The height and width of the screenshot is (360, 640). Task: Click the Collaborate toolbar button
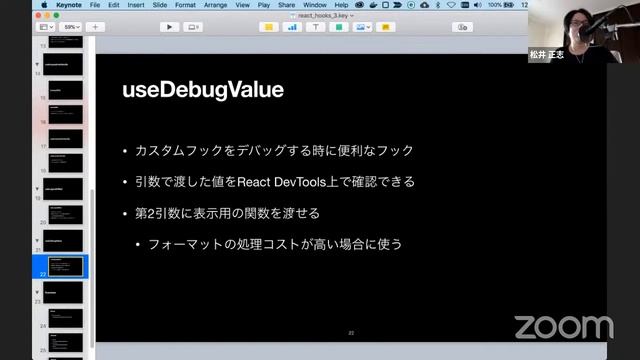click(462, 27)
